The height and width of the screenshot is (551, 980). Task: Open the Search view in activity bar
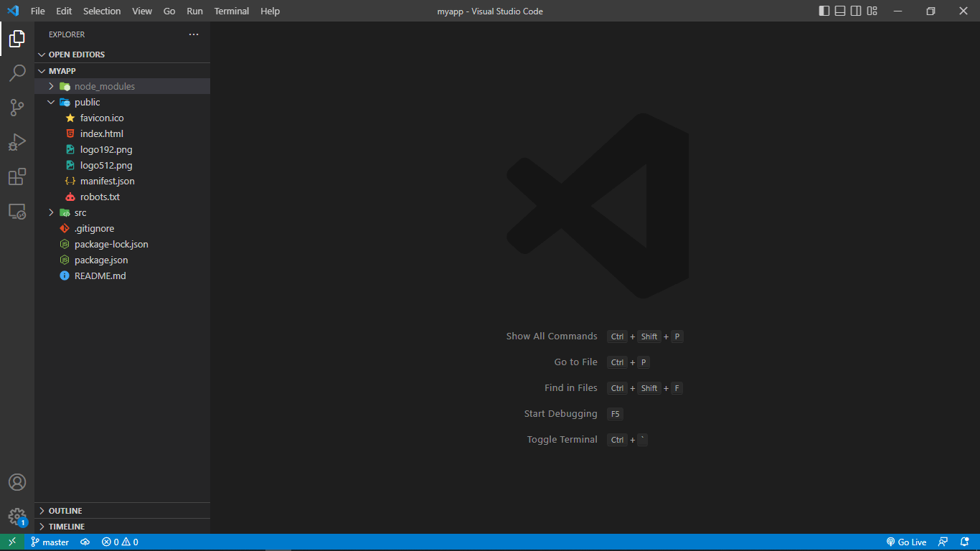coord(17,73)
